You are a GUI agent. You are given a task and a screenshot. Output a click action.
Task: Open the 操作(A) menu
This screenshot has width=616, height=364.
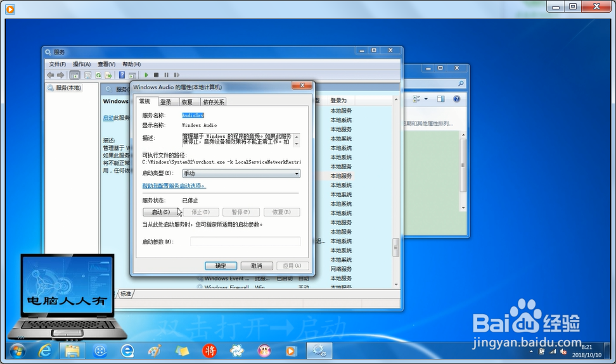click(x=82, y=64)
